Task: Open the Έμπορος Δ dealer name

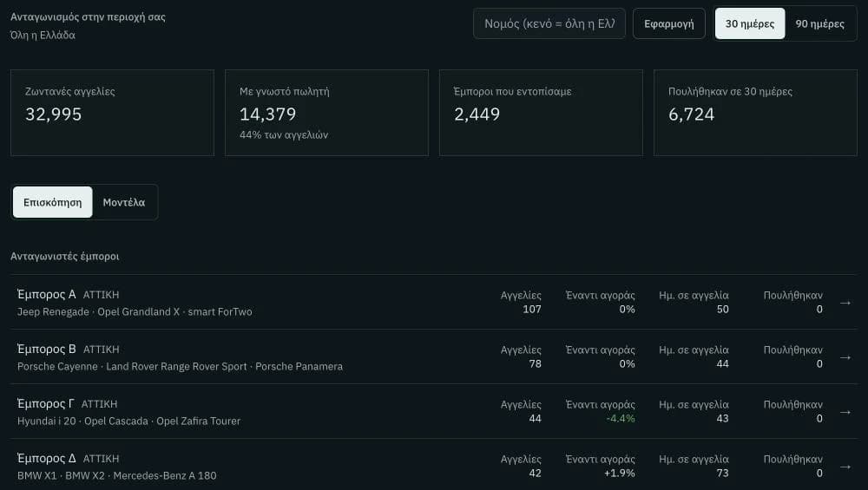Action: tap(47, 459)
